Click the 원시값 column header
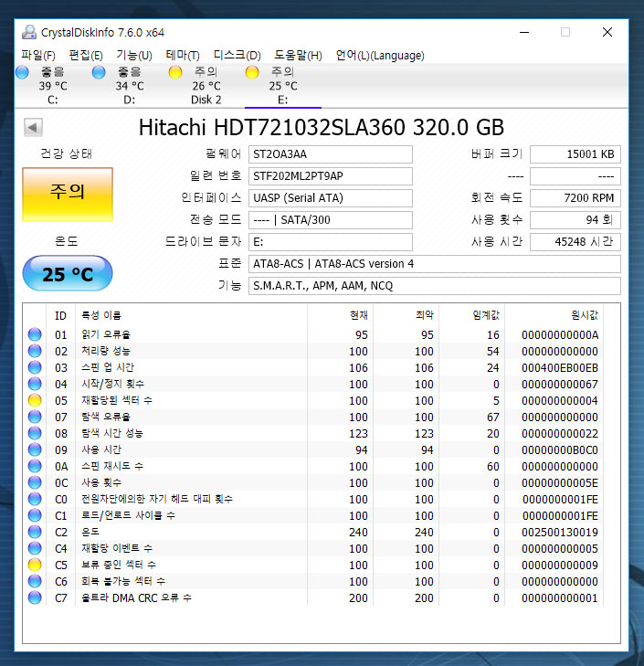 point(554,315)
